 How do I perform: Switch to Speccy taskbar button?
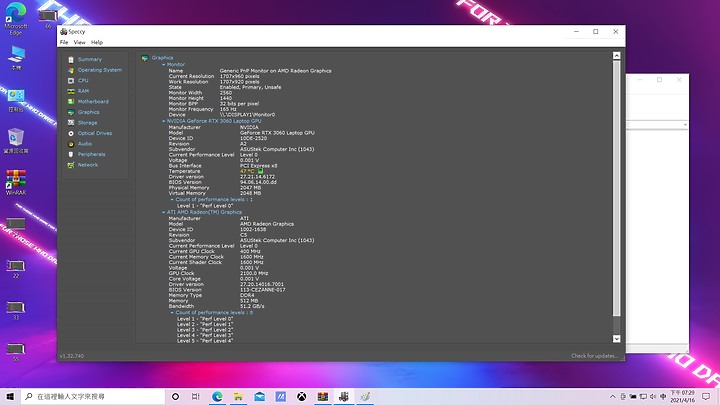(x=344, y=396)
